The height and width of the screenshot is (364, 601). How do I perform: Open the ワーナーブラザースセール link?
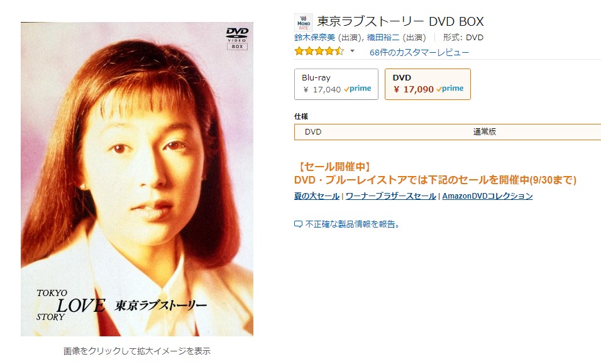click(390, 196)
